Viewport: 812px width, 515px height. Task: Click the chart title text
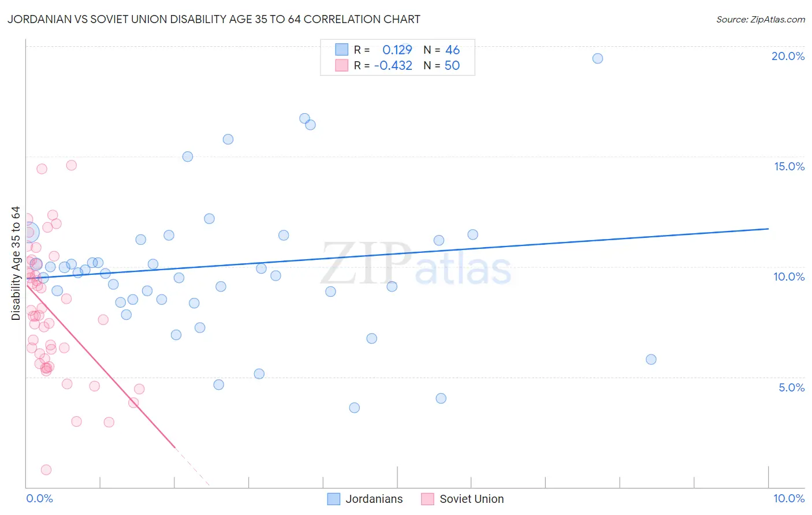(x=214, y=19)
